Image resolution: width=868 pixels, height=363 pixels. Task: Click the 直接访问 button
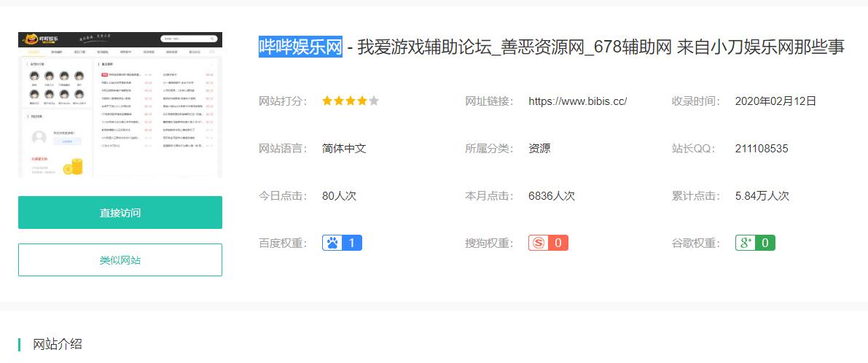(120, 213)
